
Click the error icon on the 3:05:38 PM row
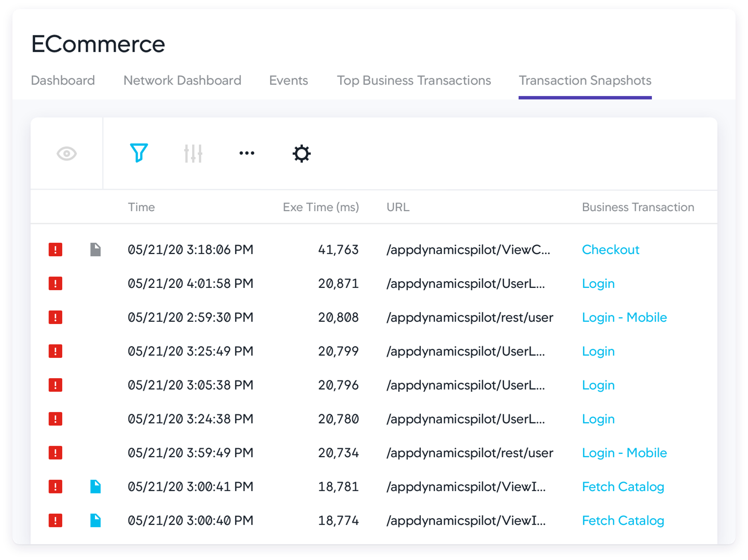coord(55,385)
